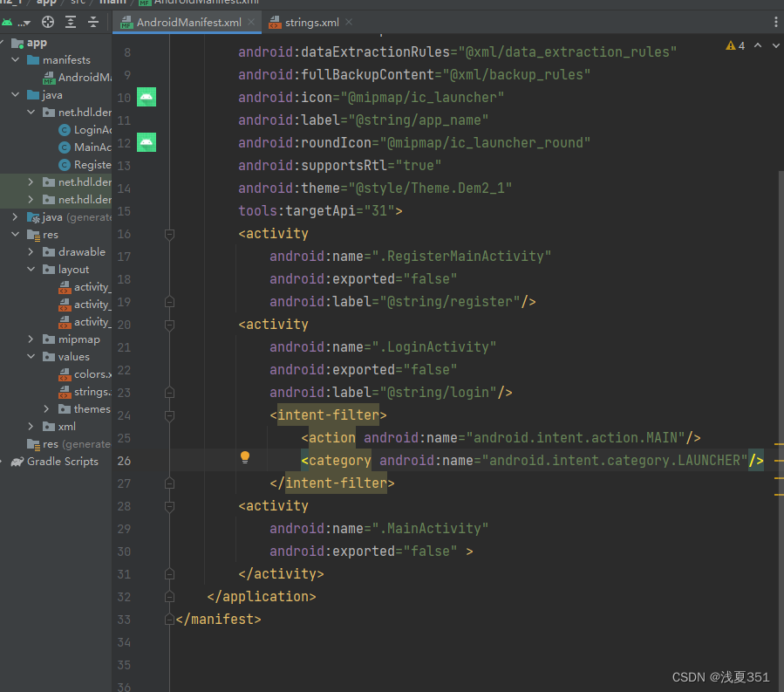
Task: Open the RegisterMainActivity class file
Action: pyautogui.click(x=85, y=165)
